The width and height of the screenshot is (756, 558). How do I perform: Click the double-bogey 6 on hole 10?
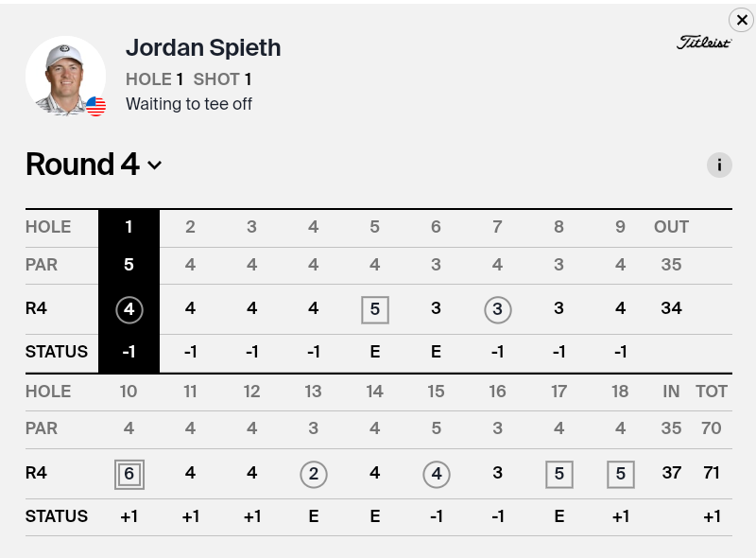[x=129, y=474]
